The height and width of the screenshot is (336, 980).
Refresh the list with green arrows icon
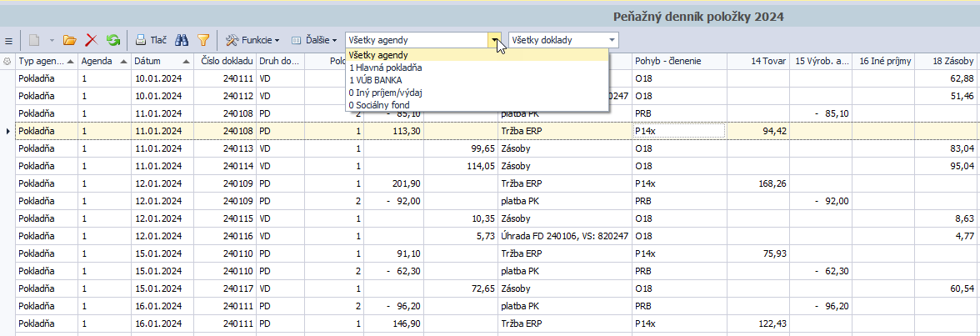pyautogui.click(x=112, y=40)
